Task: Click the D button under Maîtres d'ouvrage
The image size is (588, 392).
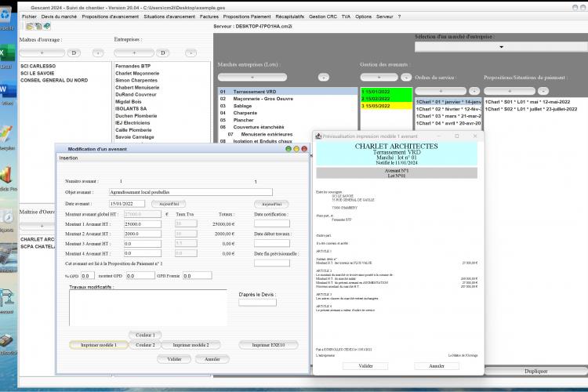Action: click(x=74, y=53)
